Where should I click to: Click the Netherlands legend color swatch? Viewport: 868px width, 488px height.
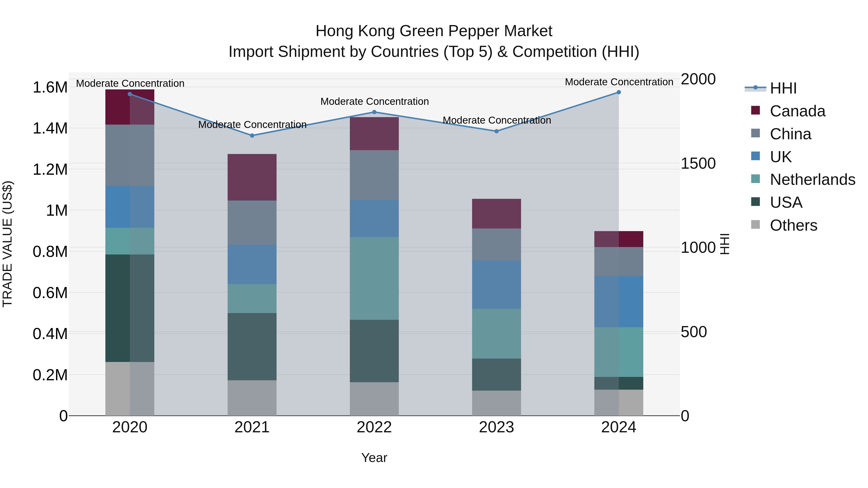point(755,179)
